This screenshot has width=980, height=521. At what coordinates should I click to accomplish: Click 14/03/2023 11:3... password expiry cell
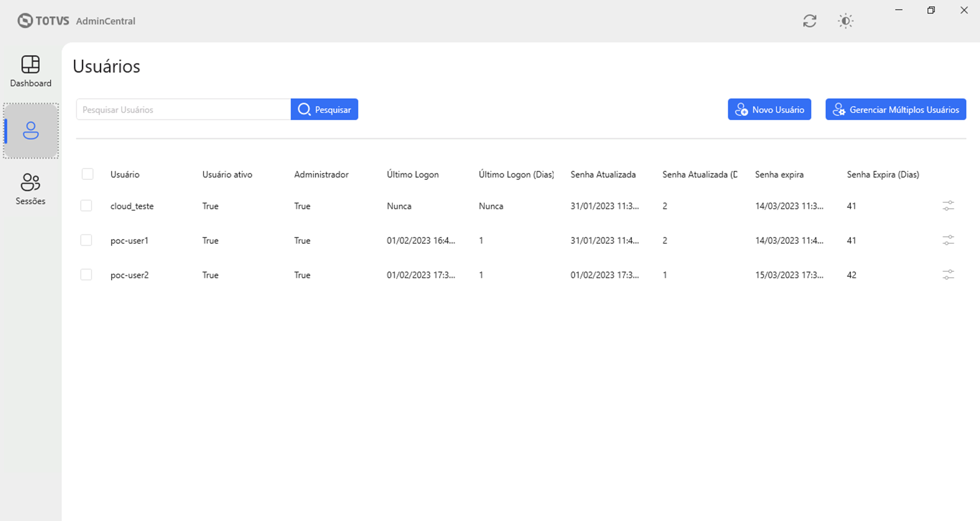pos(789,206)
